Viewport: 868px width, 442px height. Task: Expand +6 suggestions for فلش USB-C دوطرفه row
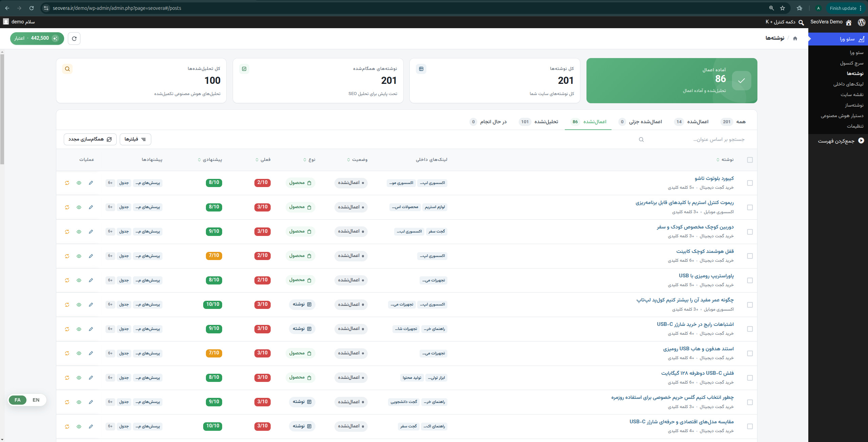coord(110,377)
